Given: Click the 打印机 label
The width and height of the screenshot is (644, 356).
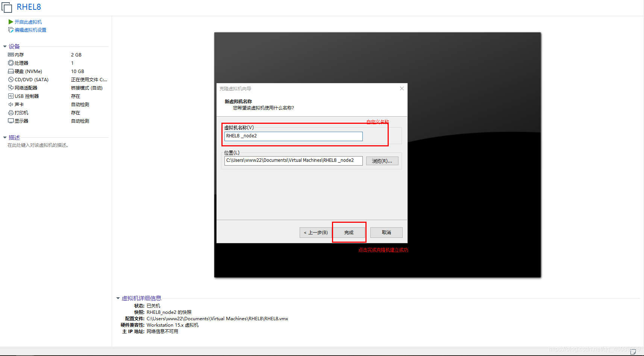Looking at the screenshot, I should pyautogui.click(x=21, y=113).
